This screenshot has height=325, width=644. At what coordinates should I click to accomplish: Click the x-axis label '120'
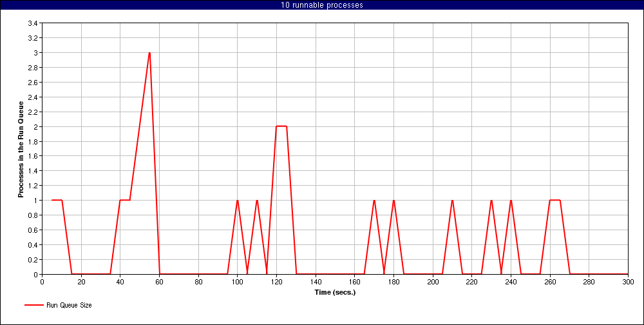tap(276, 282)
